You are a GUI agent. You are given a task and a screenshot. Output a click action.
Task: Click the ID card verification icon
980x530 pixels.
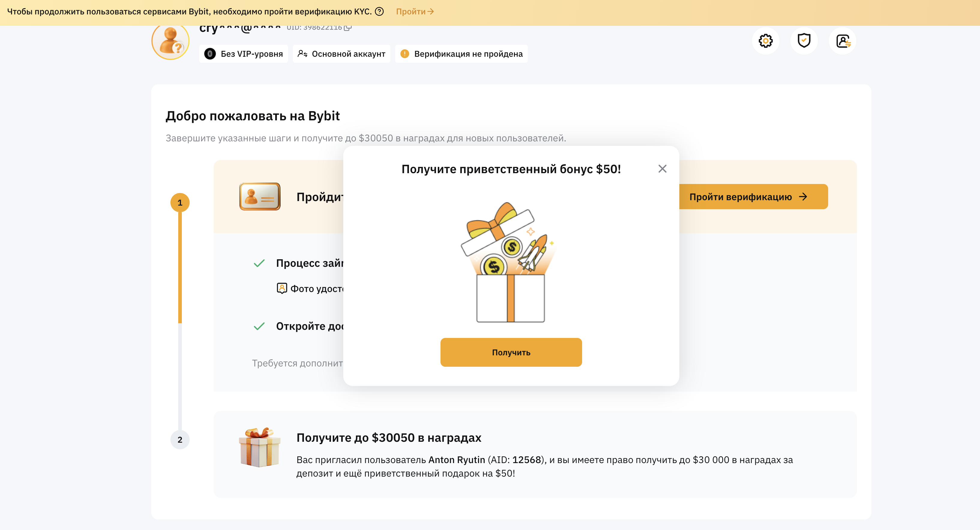point(260,196)
